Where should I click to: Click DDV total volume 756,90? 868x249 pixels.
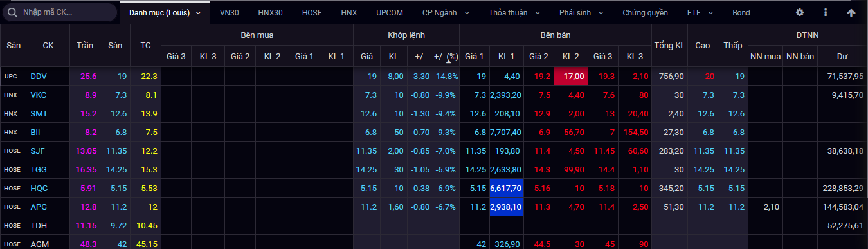tap(671, 76)
